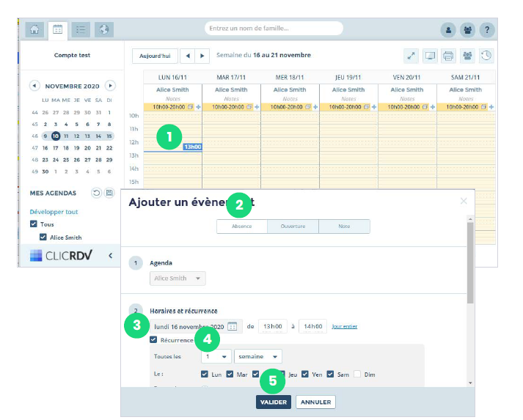Open the globe icon view
This screenshot has width=523, height=420.
[104, 30]
